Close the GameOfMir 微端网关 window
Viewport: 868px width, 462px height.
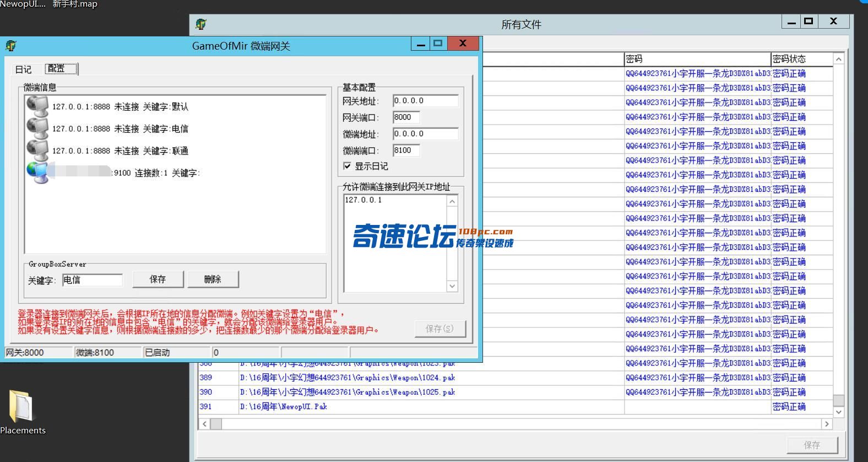coord(463,44)
